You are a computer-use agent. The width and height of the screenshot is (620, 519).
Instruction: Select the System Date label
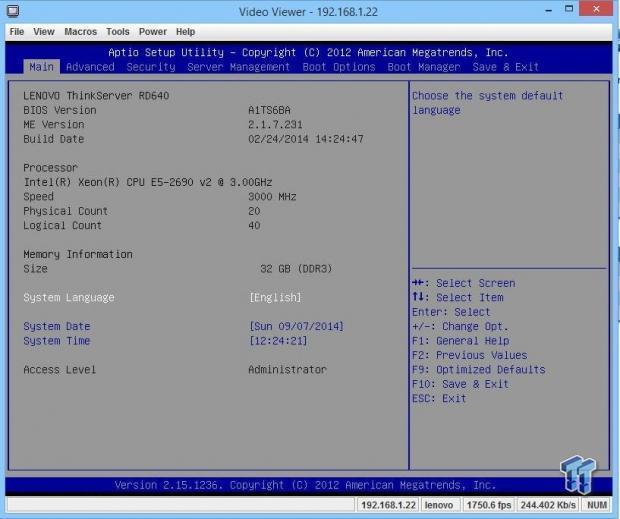point(57,326)
